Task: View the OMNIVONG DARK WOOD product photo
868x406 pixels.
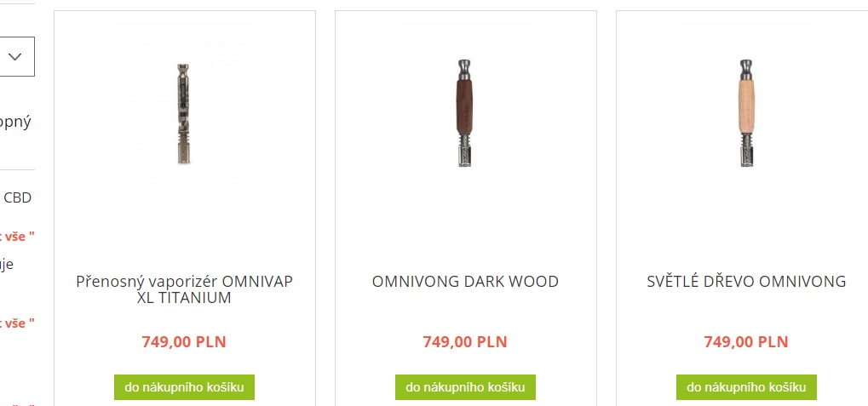Action: pyautogui.click(x=465, y=115)
